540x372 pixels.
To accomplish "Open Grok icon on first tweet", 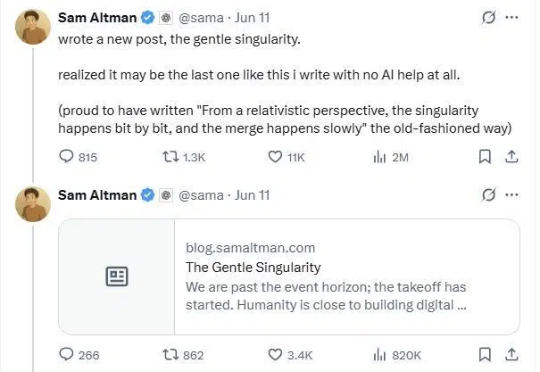I will (x=488, y=18).
